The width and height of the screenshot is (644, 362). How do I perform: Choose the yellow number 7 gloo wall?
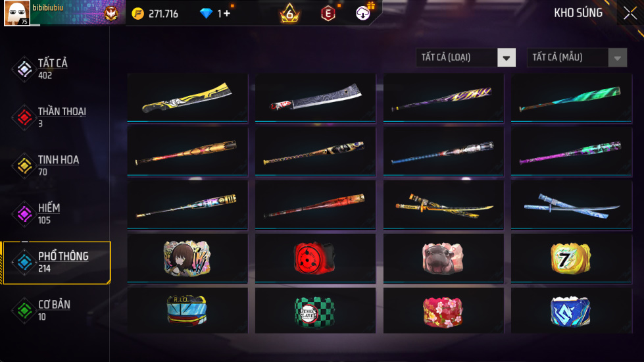pos(571,257)
